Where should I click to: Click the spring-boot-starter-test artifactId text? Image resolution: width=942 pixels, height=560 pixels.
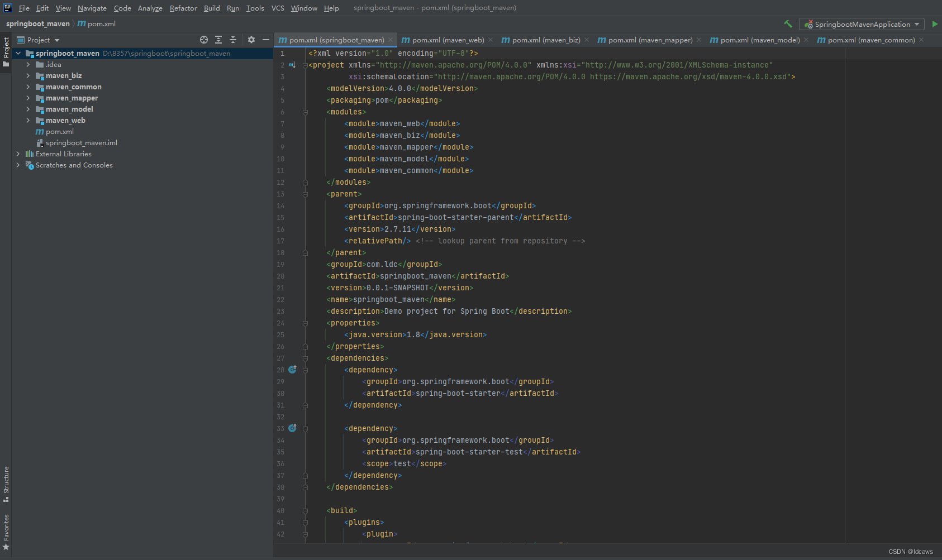(469, 452)
